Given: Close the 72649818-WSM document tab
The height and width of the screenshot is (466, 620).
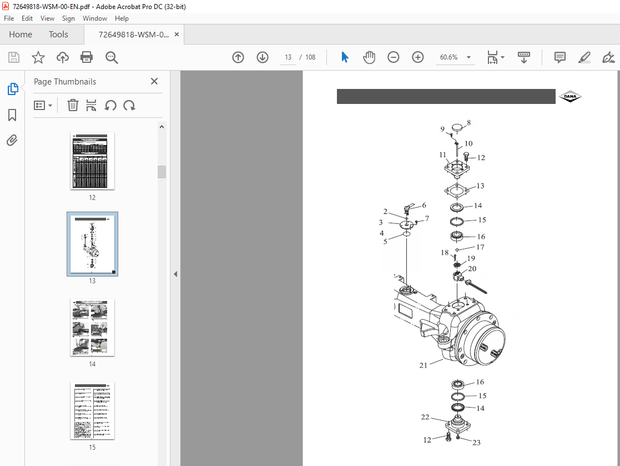Looking at the screenshot, I should [x=176, y=34].
